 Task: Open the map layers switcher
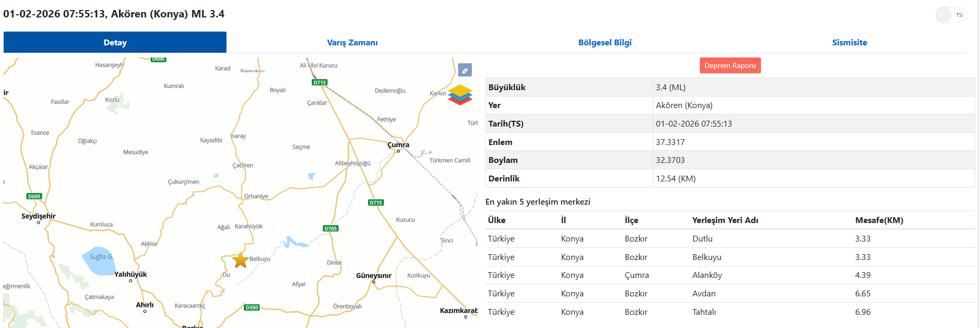[x=460, y=95]
